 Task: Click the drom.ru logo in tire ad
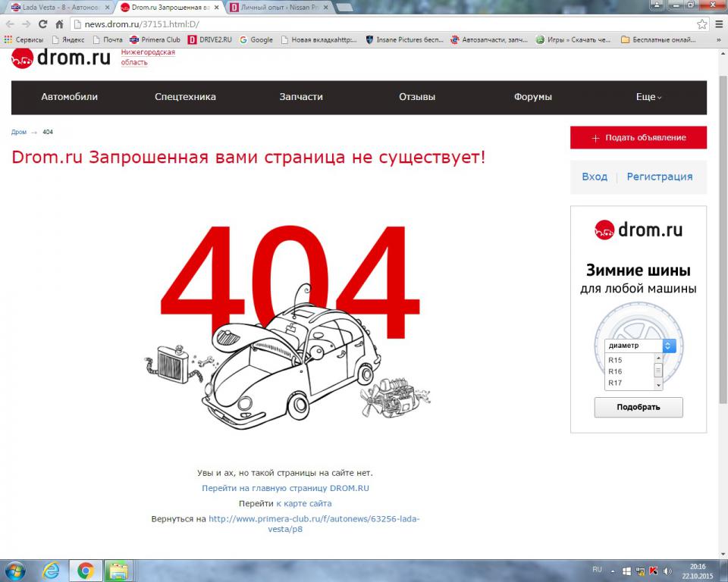pos(639,230)
